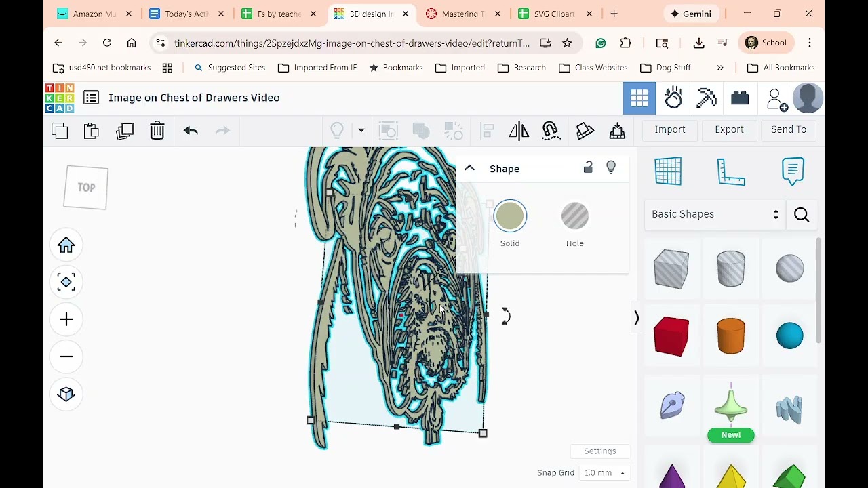Screen dimensions: 868x488
Task: Duplicate and repeat the shape
Action: [x=125, y=131]
